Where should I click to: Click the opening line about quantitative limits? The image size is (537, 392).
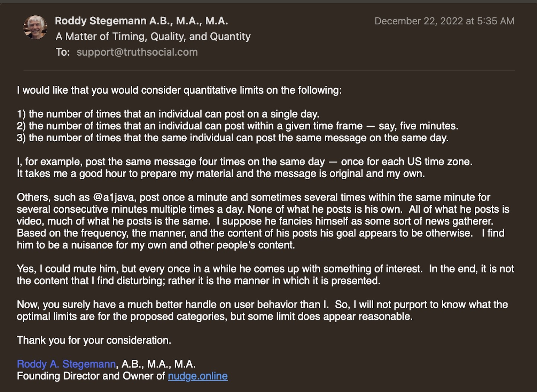[179, 90]
